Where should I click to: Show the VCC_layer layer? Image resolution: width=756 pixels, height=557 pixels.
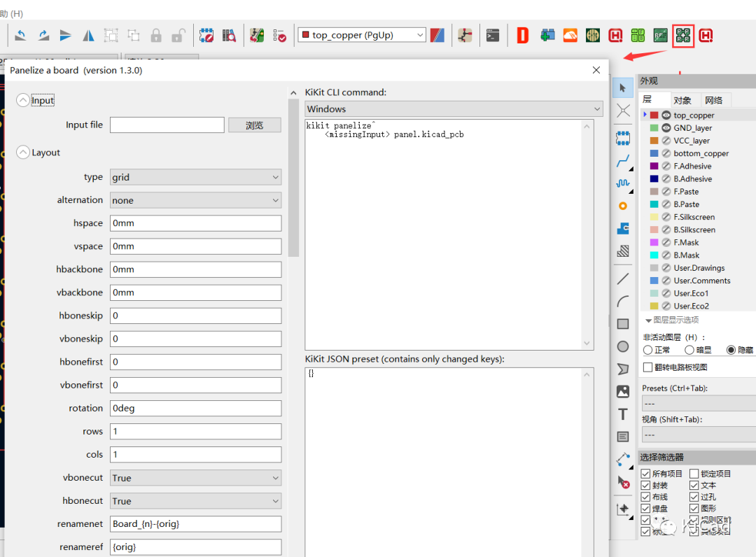point(666,141)
